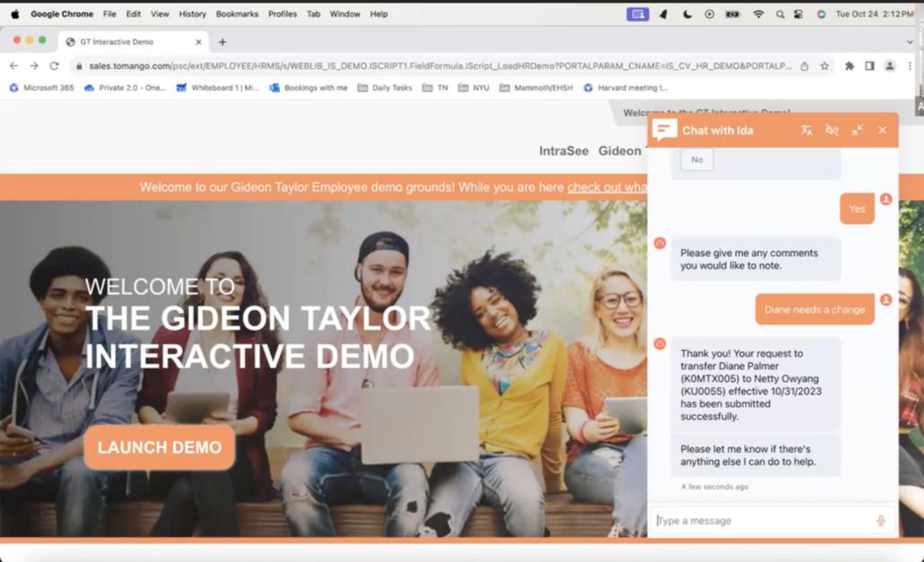This screenshot has width=924, height=562.
Task: Open Chrome profile icon in the toolbar
Action: 889,66
